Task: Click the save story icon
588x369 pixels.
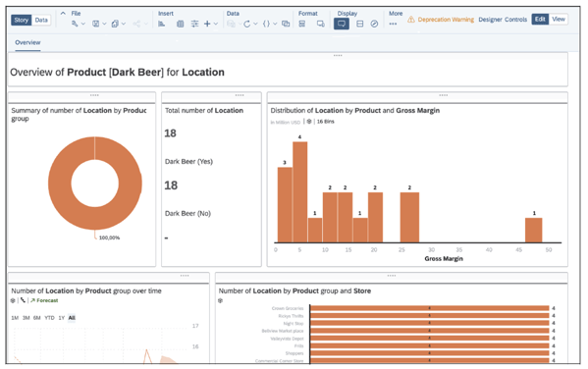Action: [x=95, y=24]
